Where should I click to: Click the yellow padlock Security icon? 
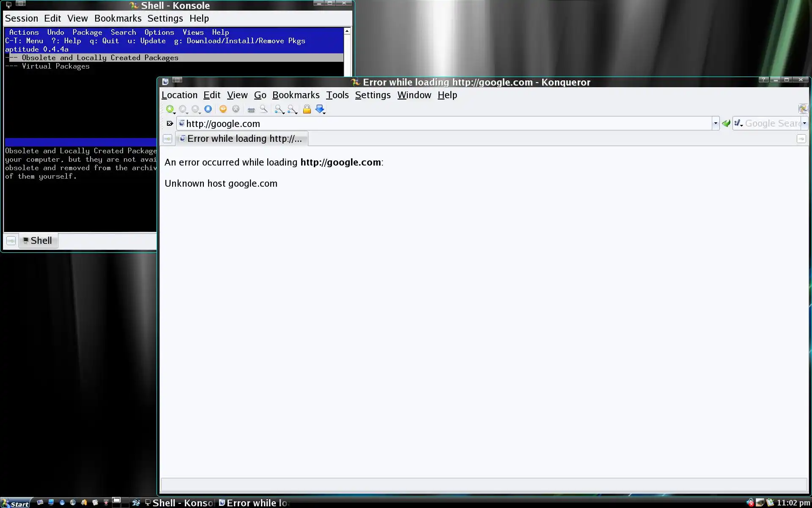[307, 109]
